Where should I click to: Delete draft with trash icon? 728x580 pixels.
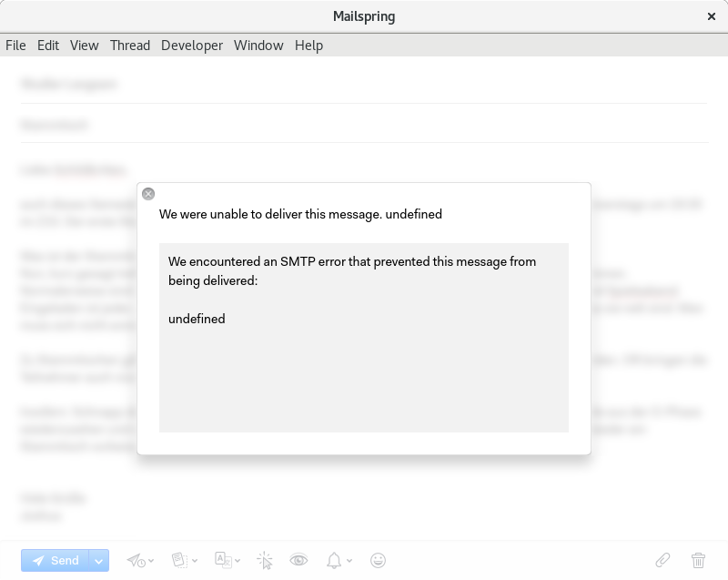click(x=698, y=561)
